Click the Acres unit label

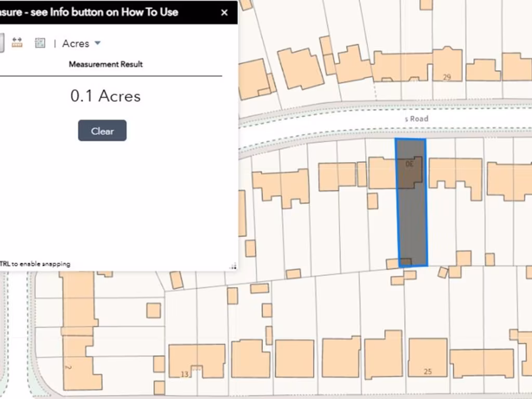[x=75, y=44]
